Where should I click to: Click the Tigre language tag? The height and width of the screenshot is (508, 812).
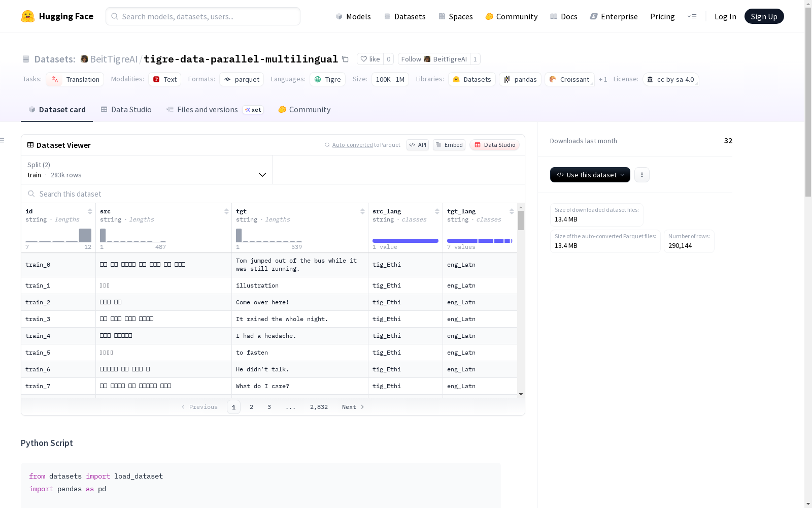click(327, 79)
